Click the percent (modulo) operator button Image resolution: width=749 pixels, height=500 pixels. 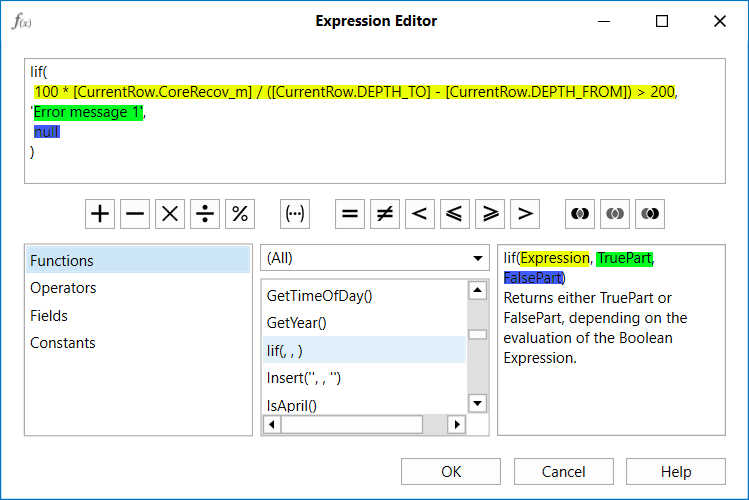[x=240, y=214]
